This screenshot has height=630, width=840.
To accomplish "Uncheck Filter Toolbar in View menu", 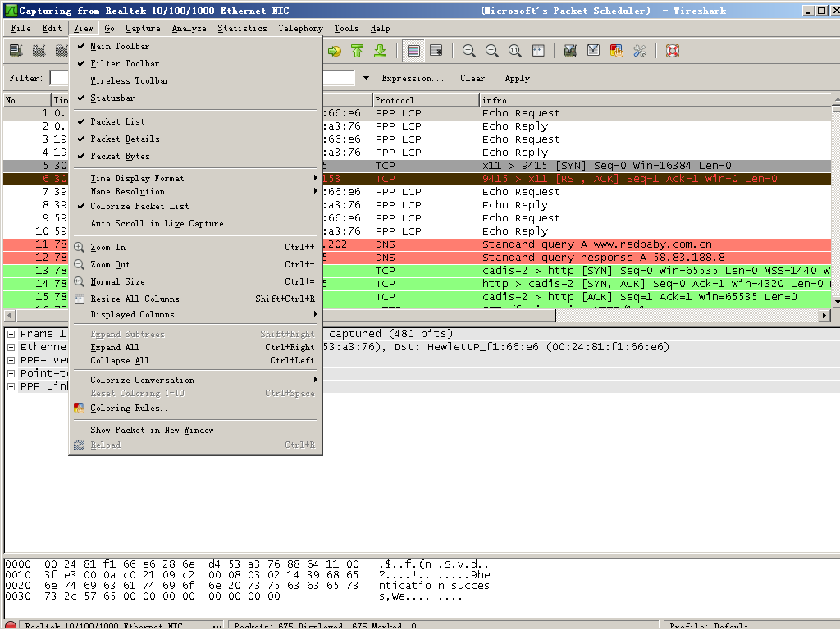I will [195, 63].
